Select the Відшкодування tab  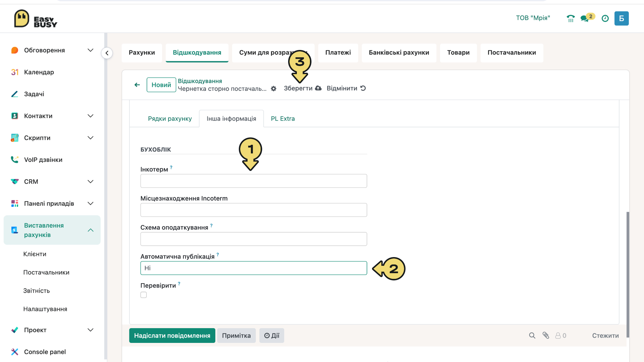(197, 53)
